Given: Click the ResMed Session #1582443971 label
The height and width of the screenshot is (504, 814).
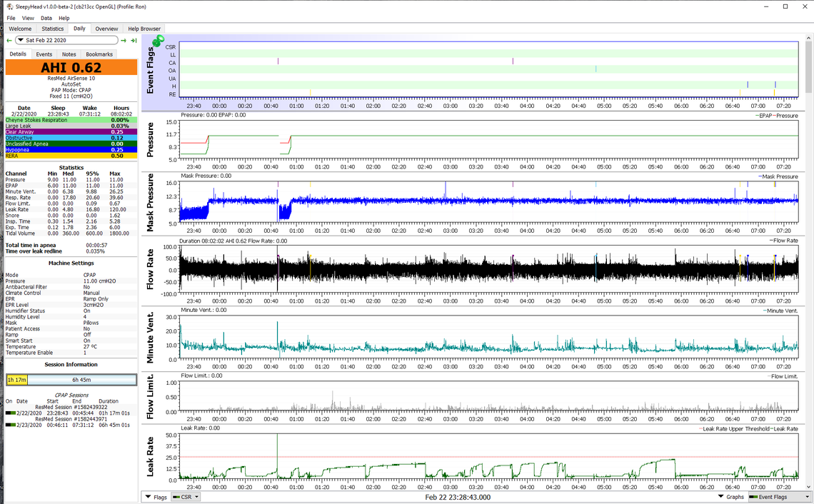Looking at the screenshot, I should tap(71, 419).
